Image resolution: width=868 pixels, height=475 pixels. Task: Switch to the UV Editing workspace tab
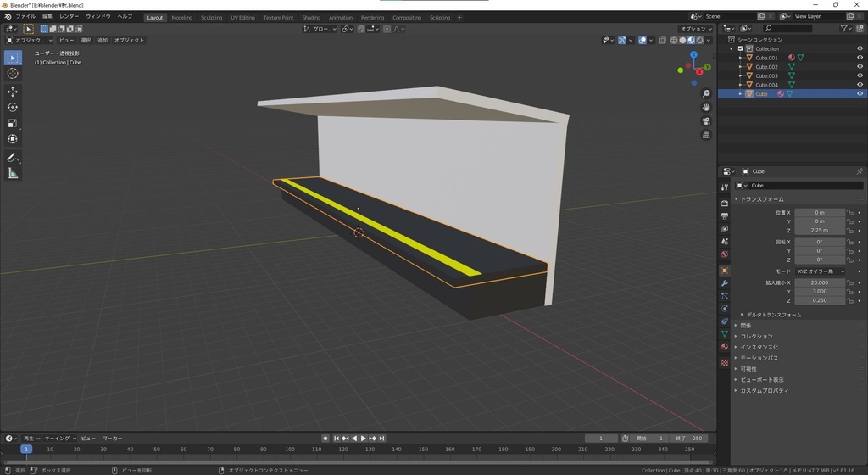click(243, 18)
